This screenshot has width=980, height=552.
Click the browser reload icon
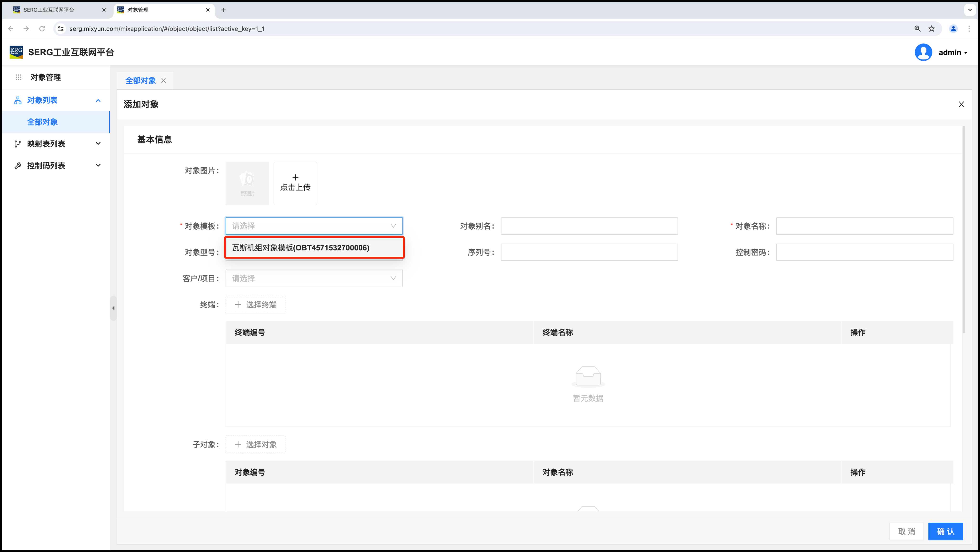pos(42,29)
